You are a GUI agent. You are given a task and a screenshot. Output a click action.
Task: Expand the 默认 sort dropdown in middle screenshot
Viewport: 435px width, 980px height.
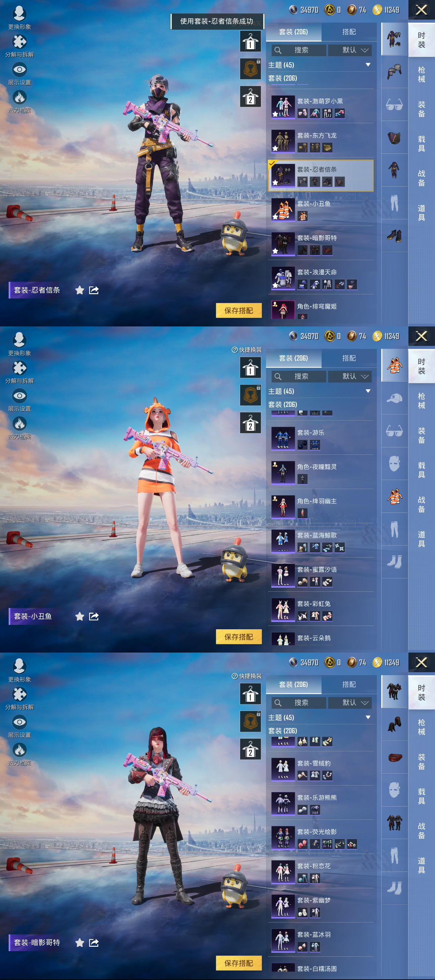350,377
